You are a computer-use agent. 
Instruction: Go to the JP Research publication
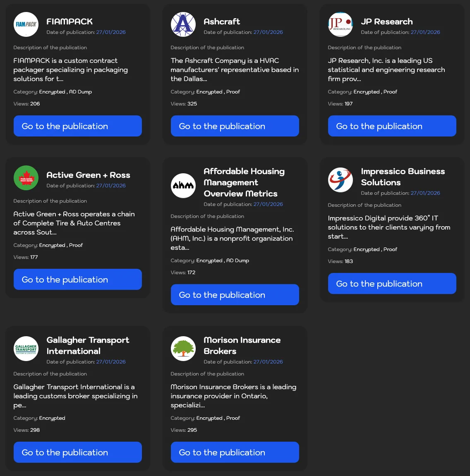[x=392, y=126]
